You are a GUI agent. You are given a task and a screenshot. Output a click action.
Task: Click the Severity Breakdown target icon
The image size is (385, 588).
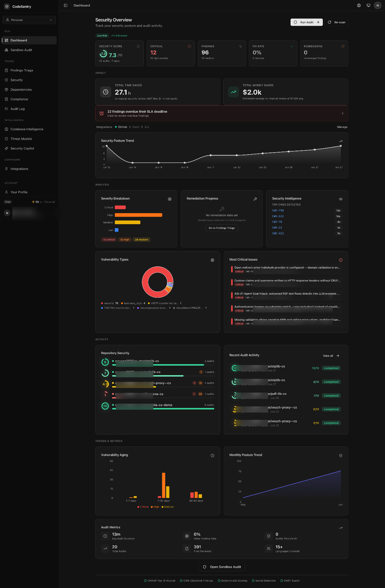pos(170,199)
